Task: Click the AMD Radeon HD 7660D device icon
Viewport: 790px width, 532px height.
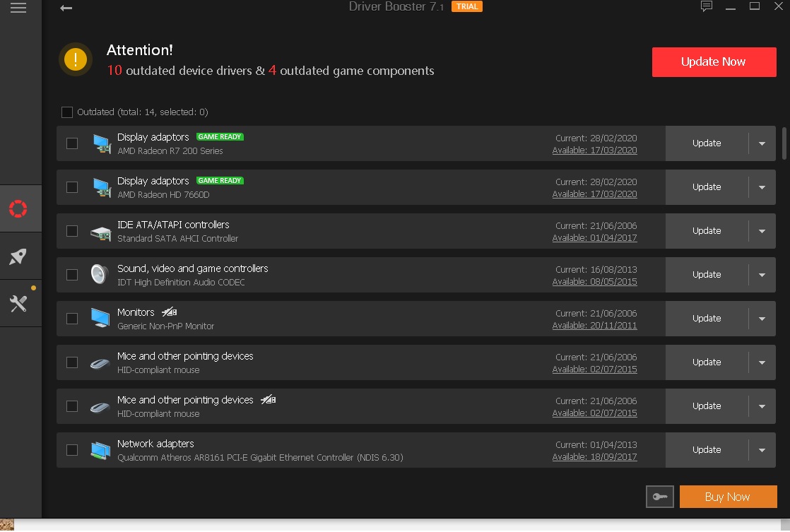Action: [x=101, y=187]
